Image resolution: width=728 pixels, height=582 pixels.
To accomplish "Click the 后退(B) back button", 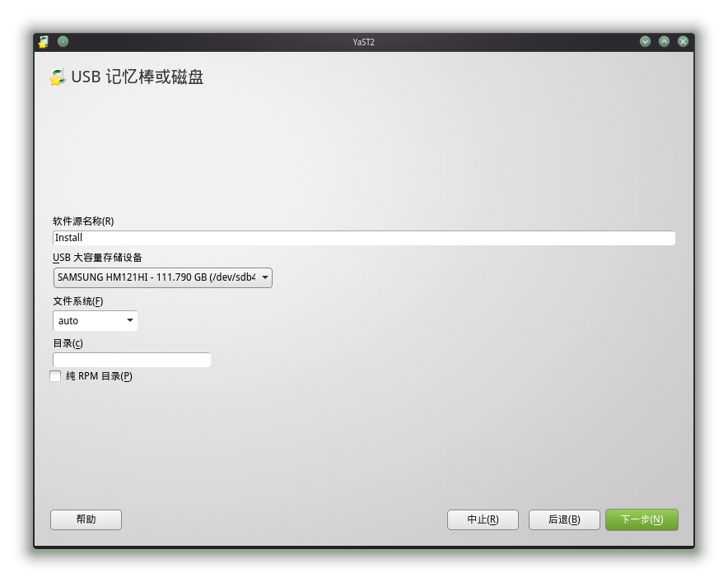I will pos(564,519).
